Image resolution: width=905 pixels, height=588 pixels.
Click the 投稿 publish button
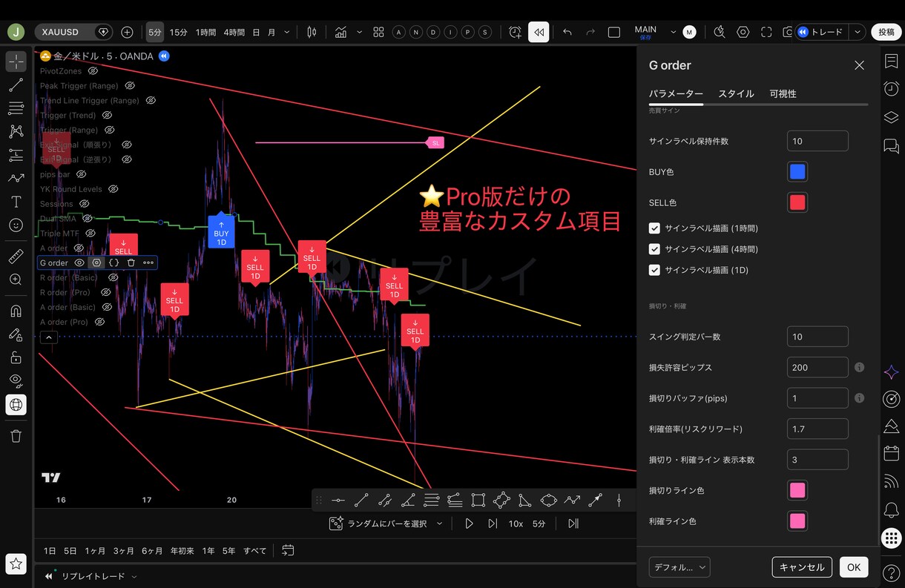pos(886,32)
